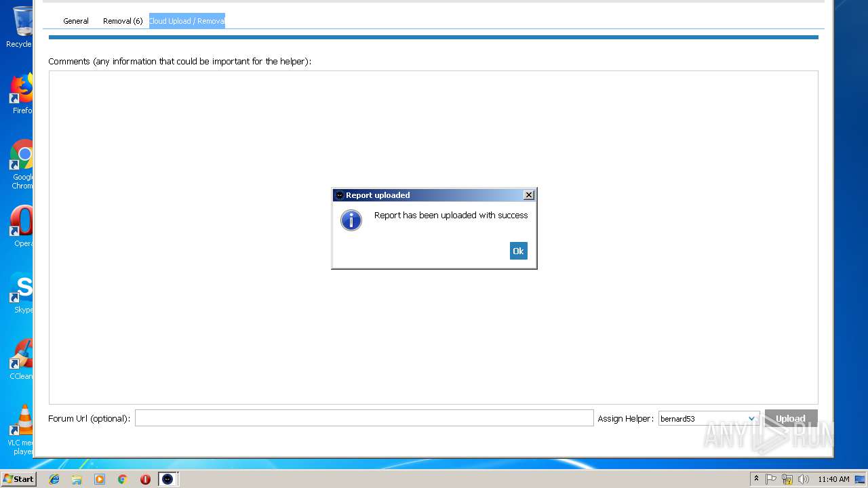Open VLC media player desktop shortcut
Viewport: 868px width, 488px height.
coord(21,430)
